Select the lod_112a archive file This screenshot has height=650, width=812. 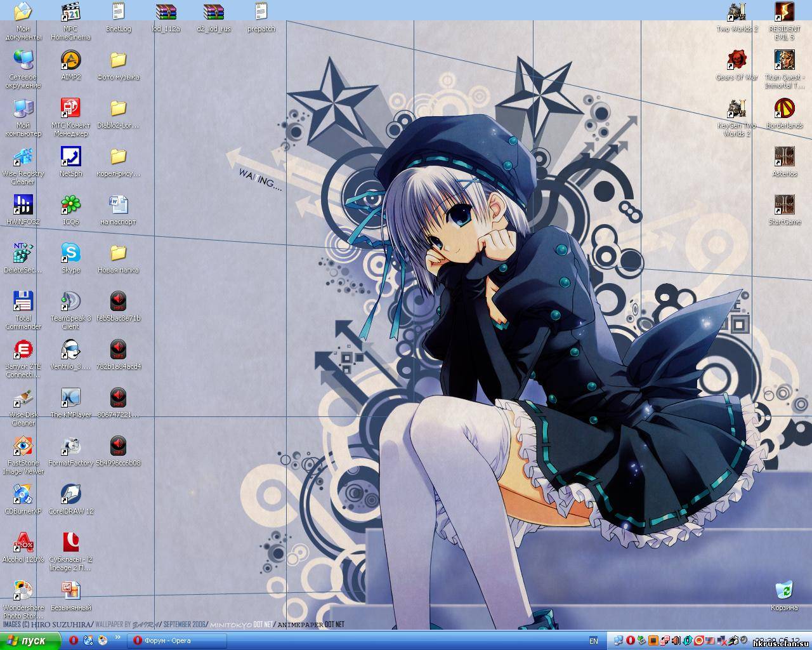(166, 12)
